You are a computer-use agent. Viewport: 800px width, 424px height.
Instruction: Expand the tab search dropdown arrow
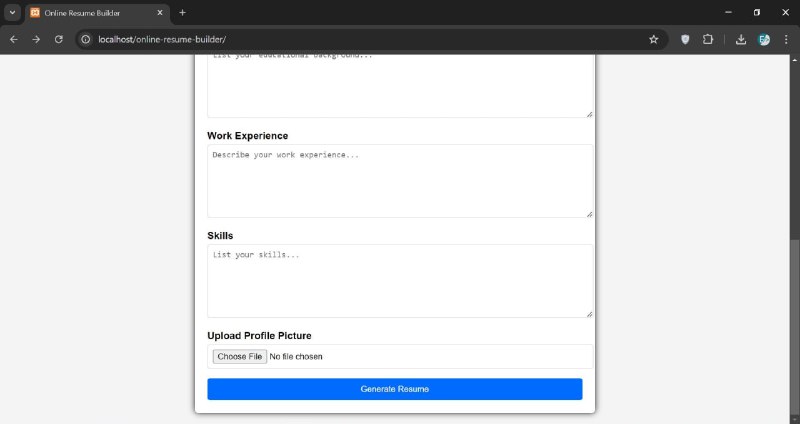click(12, 13)
